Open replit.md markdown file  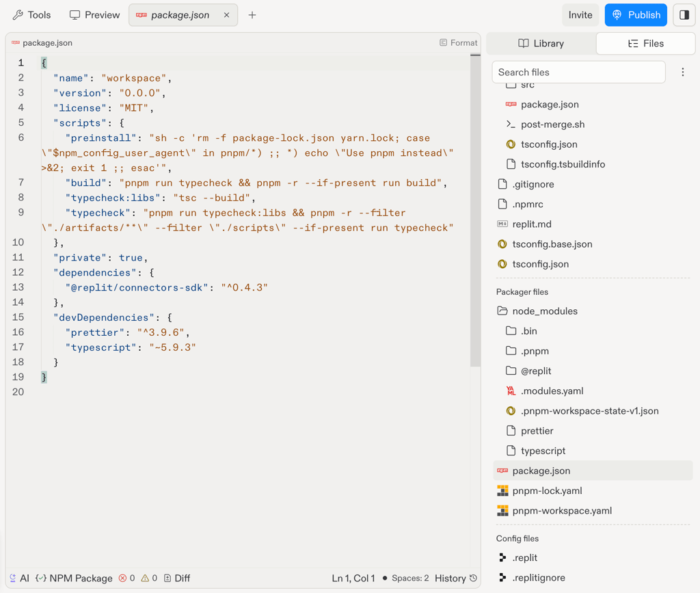pyautogui.click(x=531, y=224)
